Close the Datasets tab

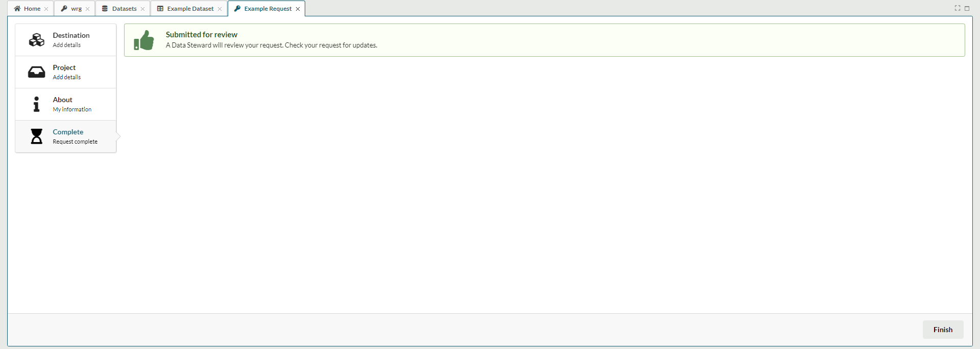pos(143,9)
